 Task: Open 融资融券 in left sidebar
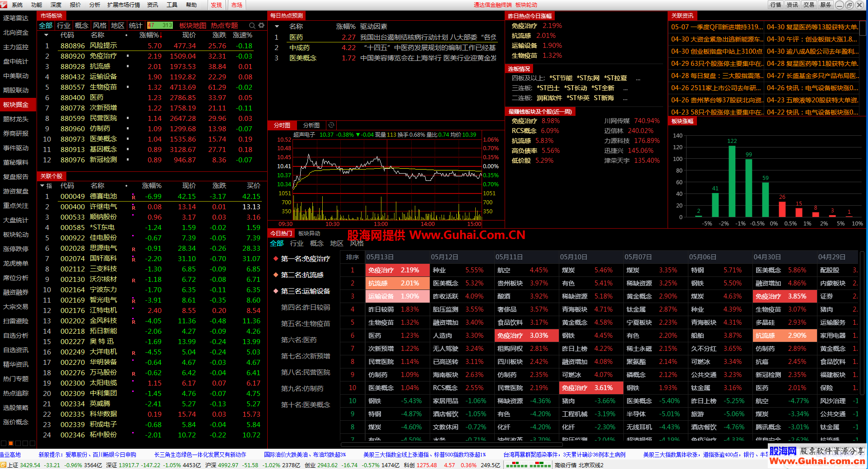tap(16, 292)
